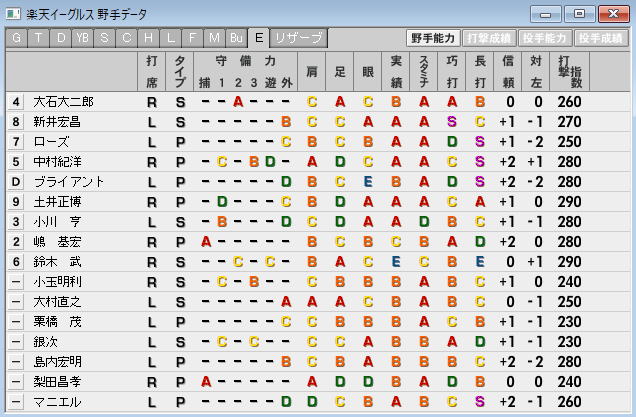Viewport: 636px width, 417px height.
Task: Click the 打撃指数 column header
Action: tap(570, 70)
